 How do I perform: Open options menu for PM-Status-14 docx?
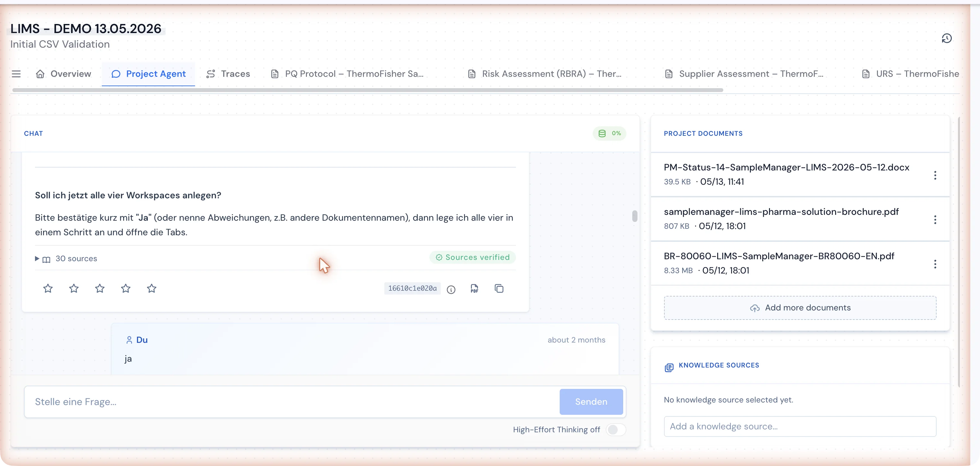point(935,175)
